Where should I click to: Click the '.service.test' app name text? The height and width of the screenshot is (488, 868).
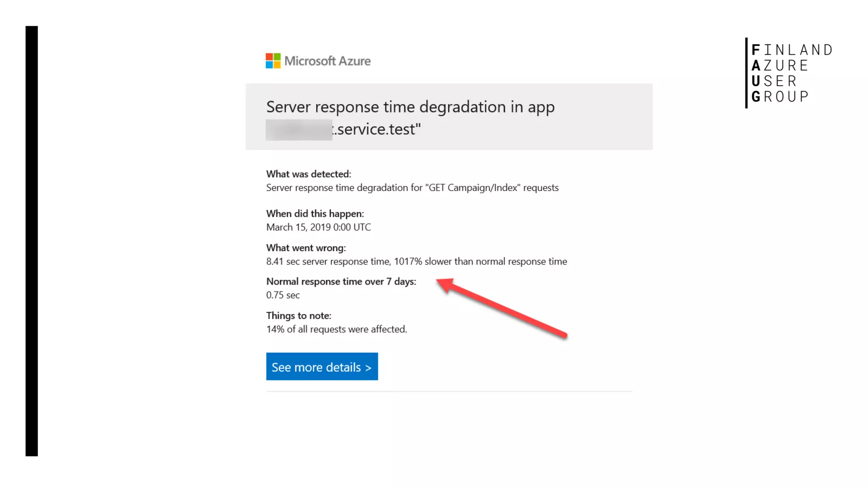pos(377,129)
